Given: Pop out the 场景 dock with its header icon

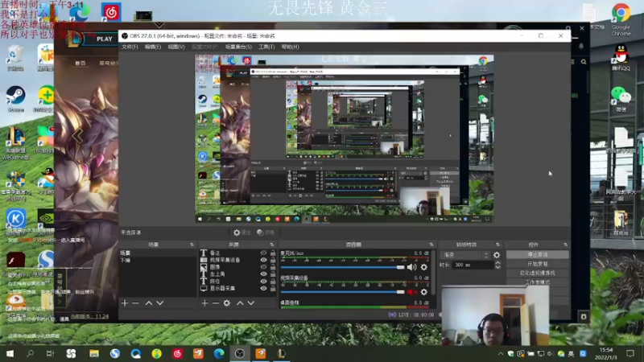Looking at the screenshot, I should 192,245.
